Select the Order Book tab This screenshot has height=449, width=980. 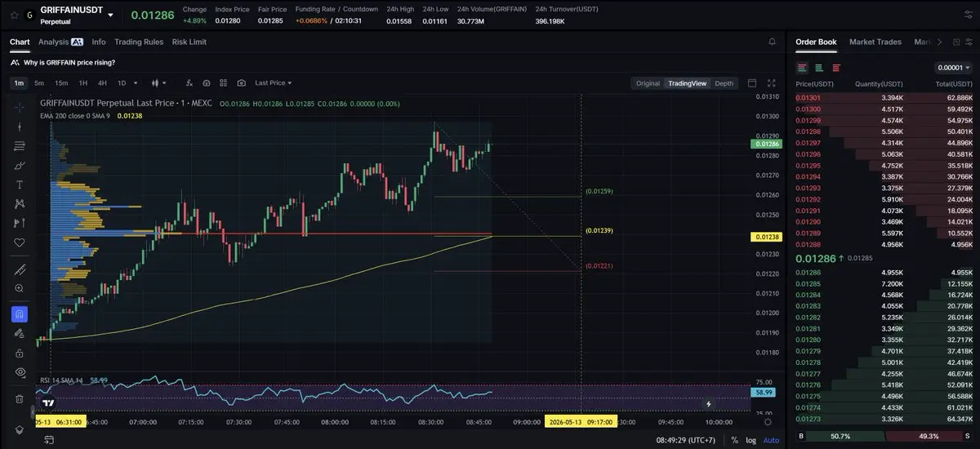[x=816, y=42]
